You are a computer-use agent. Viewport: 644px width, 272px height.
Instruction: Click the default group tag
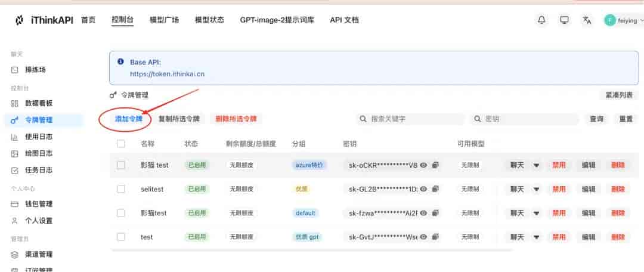coord(305,213)
